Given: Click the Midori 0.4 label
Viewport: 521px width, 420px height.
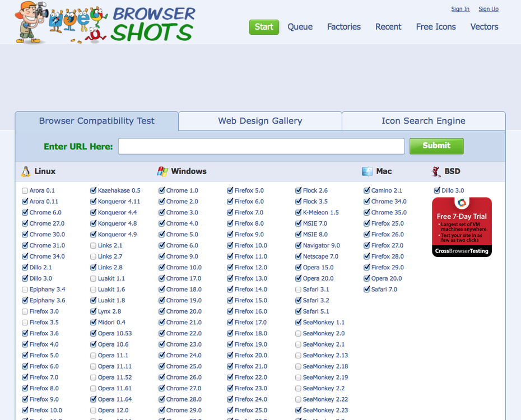Looking at the screenshot, I should (111, 323).
